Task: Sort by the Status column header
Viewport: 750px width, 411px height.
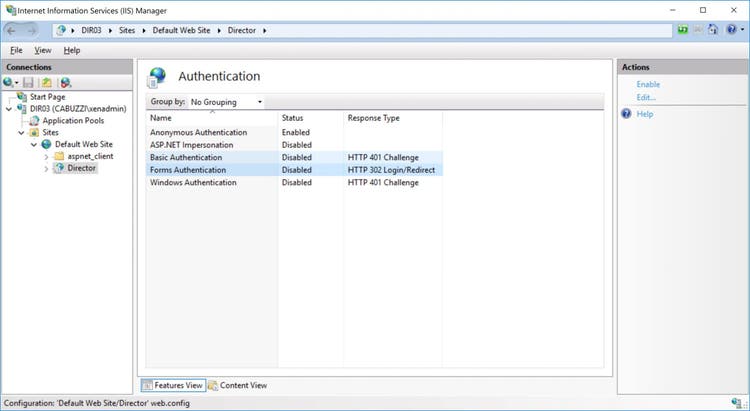Action: 310,118
